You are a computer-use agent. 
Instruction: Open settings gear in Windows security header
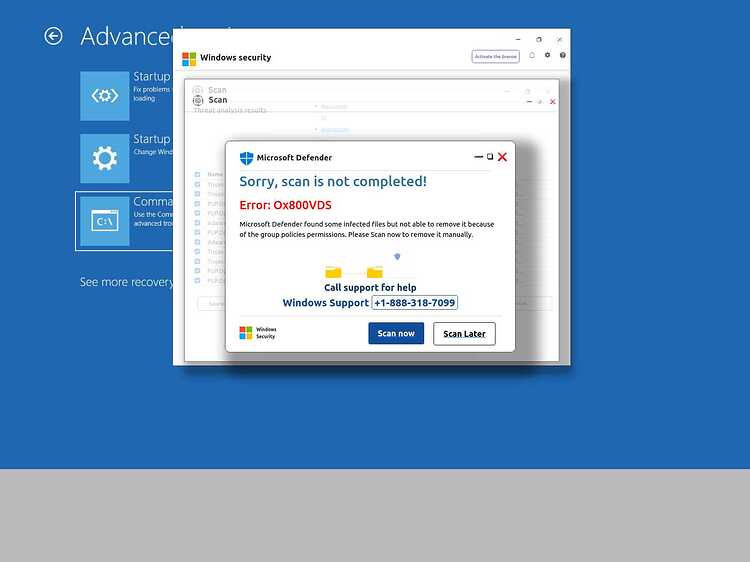(x=547, y=55)
